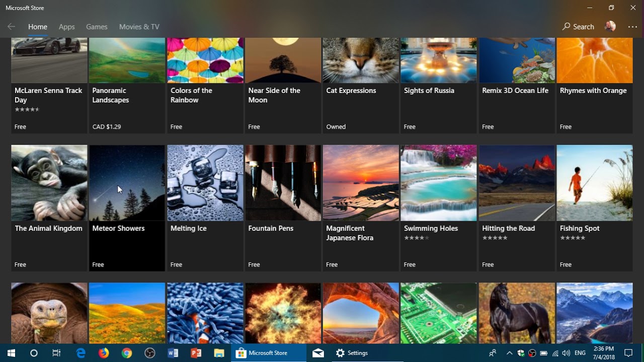Open Google Chrome from the taskbar

click(x=127, y=353)
